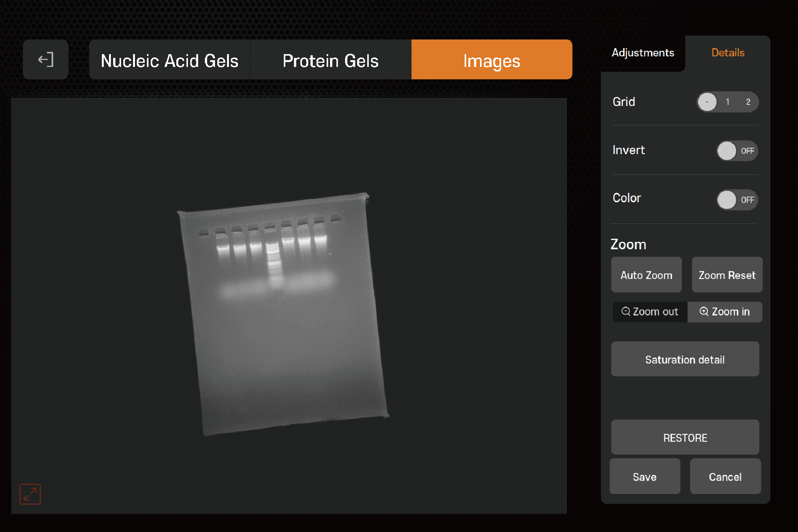Click the Zoom in magnifier button
Viewport: 798px width, 532px height.
point(725,312)
